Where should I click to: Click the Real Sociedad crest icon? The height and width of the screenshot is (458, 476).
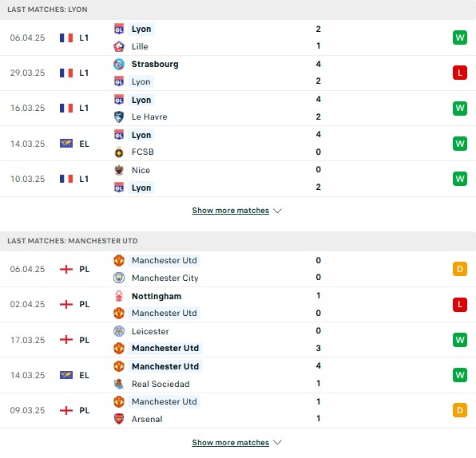(119, 384)
